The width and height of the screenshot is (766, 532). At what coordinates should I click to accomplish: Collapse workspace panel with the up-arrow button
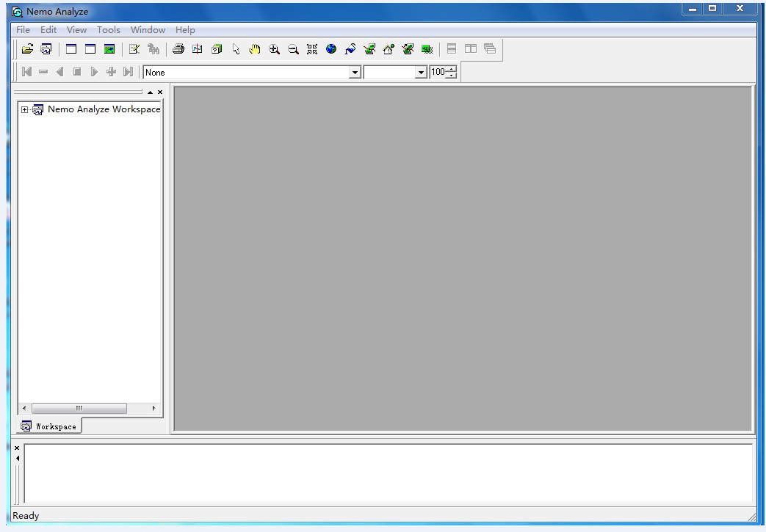click(150, 92)
